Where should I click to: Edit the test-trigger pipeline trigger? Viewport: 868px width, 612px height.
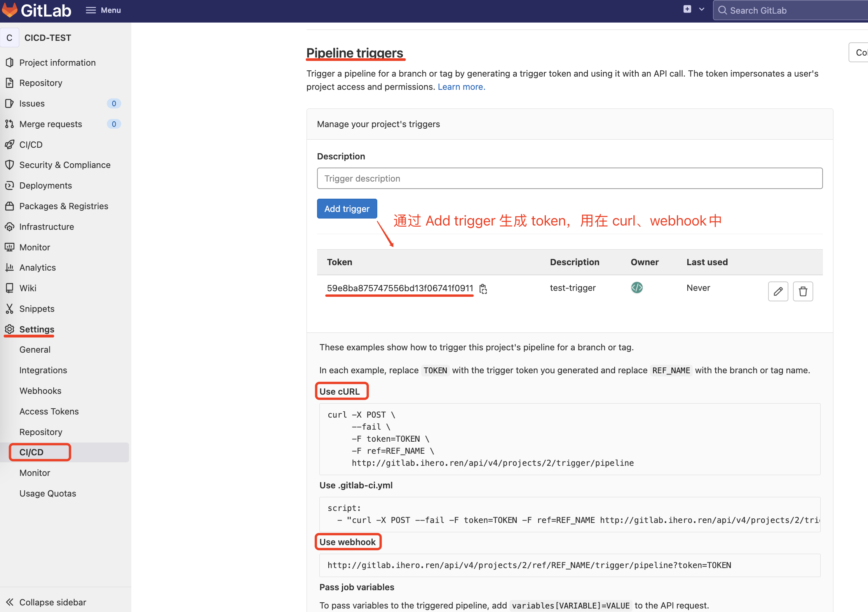(778, 291)
